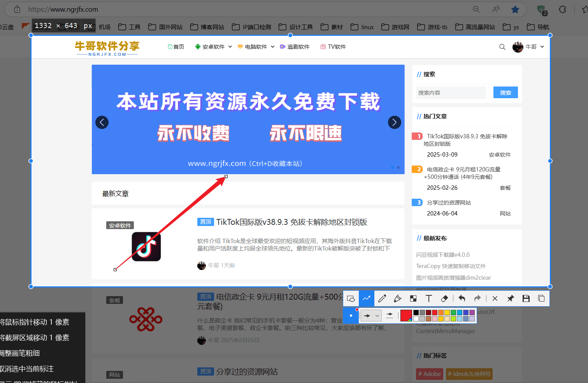The image size is (588, 383).
Task: Open TeraCopy 快速复制移动文件 link
Action: coord(451,266)
